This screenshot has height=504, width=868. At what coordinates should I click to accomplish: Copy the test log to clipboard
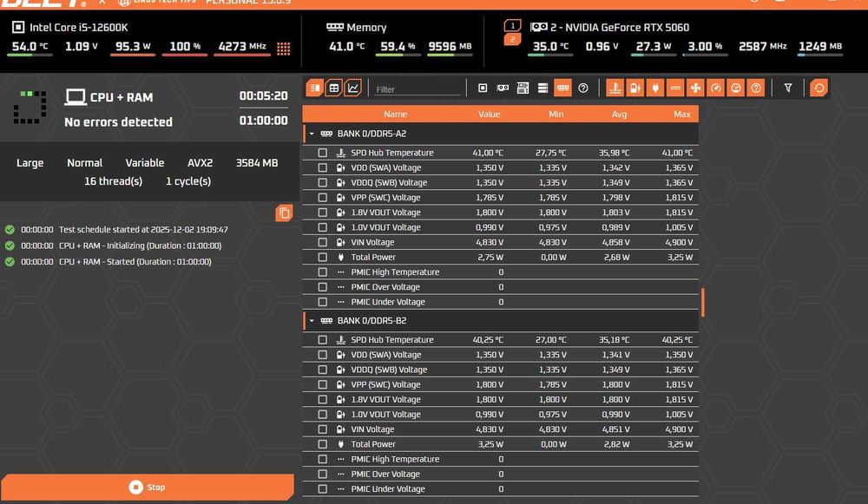point(284,213)
